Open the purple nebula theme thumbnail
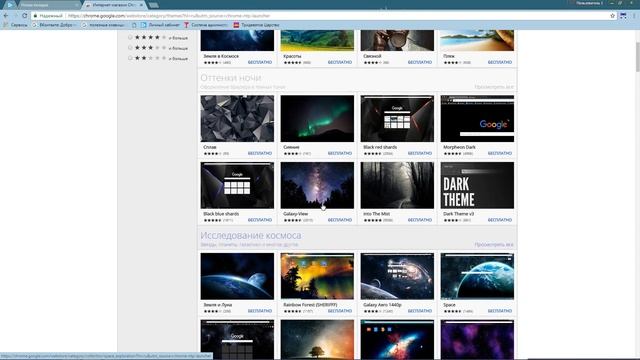This screenshot has height=360, width=640. pyautogui.click(x=477, y=340)
